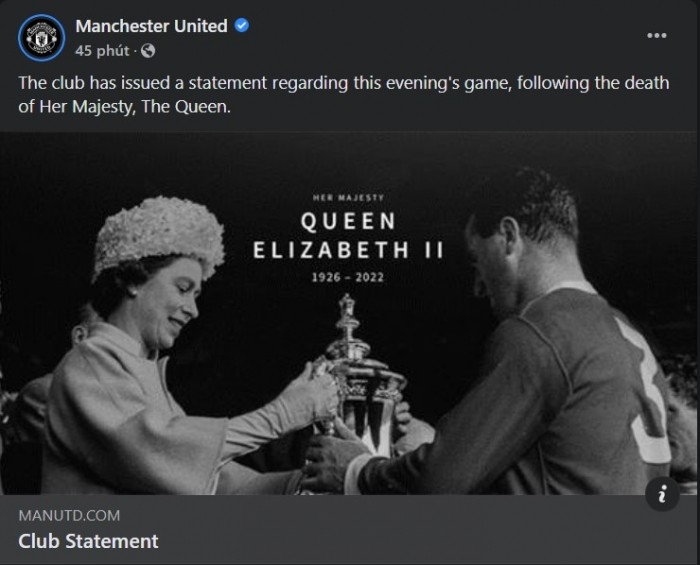Click the "1926 - 2022" dates in image
700x565 pixels.
click(x=349, y=278)
